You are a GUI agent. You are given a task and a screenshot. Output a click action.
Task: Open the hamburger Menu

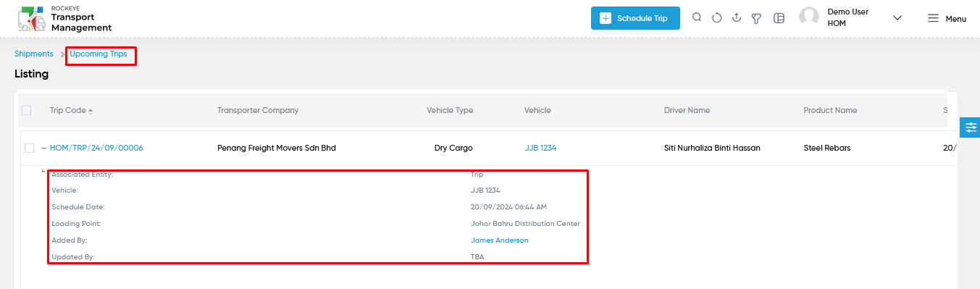[947, 19]
